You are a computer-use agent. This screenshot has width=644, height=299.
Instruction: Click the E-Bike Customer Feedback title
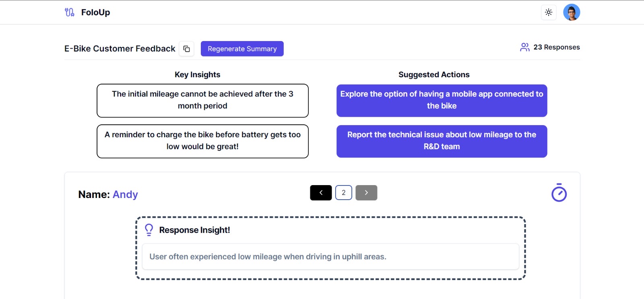[120, 49]
